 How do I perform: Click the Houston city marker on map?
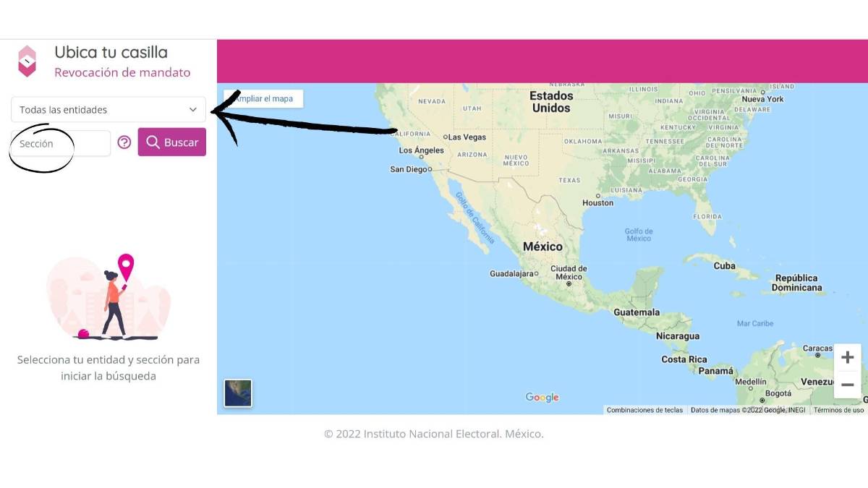pyautogui.click(x=597, y=195)
